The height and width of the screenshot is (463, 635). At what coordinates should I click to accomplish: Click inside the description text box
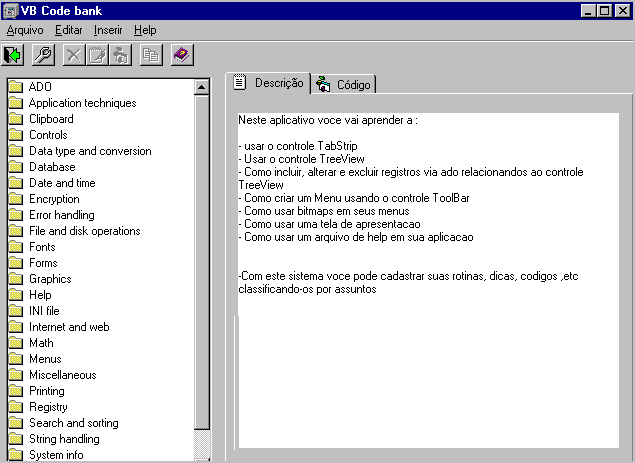coord(428,280)
